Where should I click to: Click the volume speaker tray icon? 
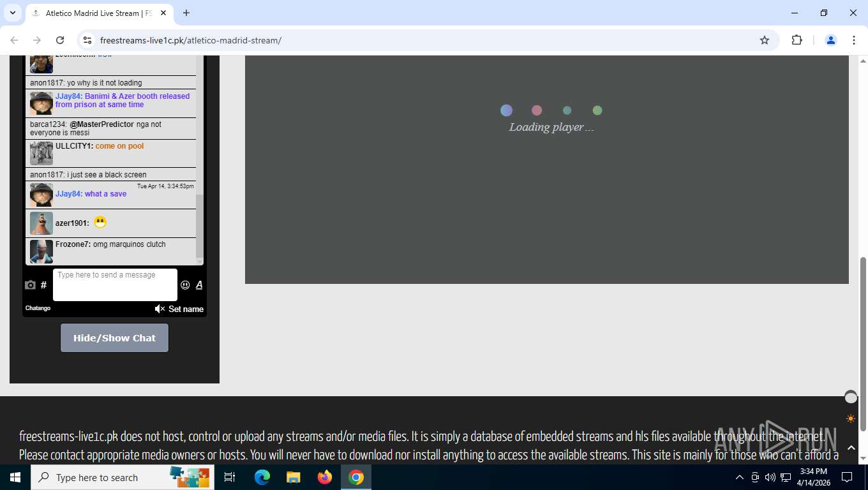pos(770,477)
